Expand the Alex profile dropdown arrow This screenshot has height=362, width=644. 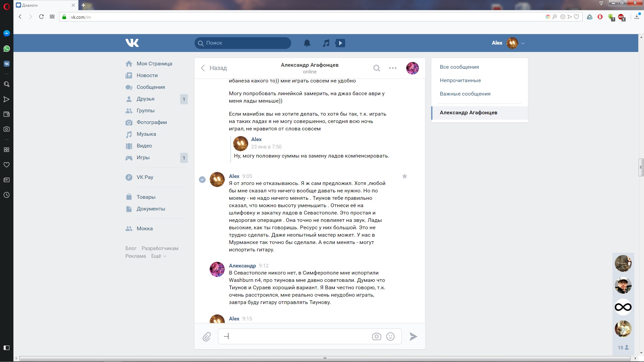click(x=523, y=43)
